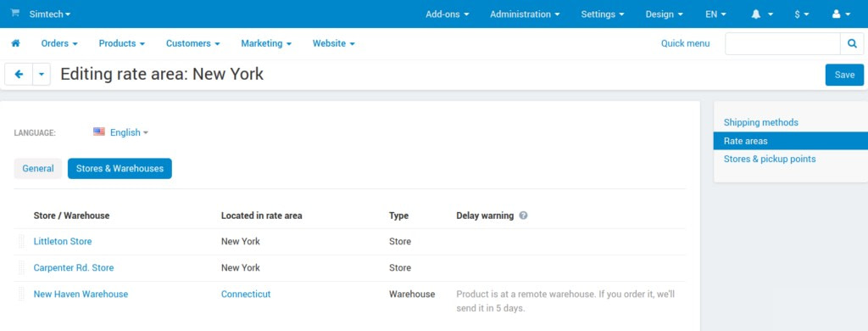Open the Customers menu
The width and height of the screenshot is (868, 331).
coord(193,43)
